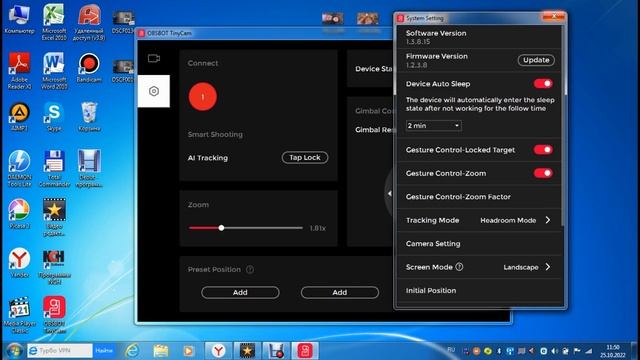Expand Screen Mode Landscape chevron
The image size is (640, 360).
pyautogui.click(x=548, y=267)
